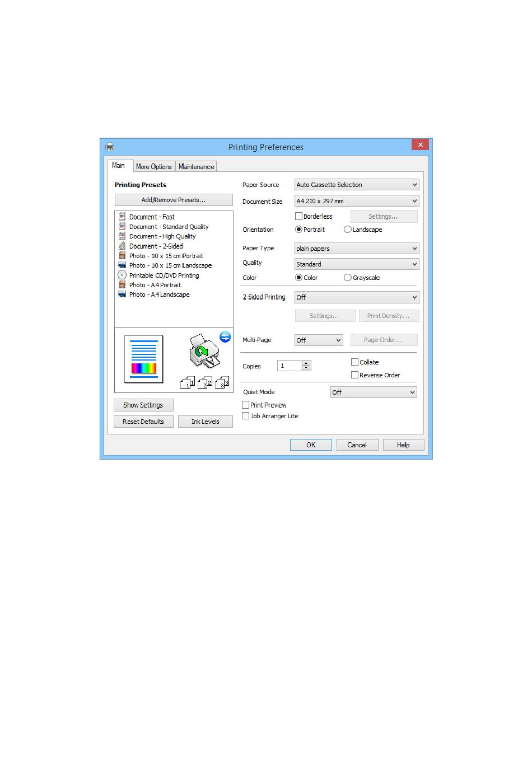
Task: Enable Print Preview checkbox
Action: pos(245,405)
